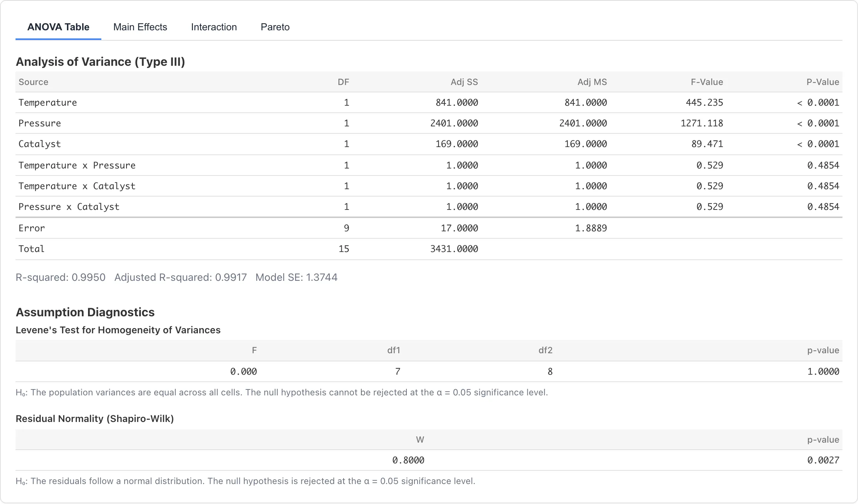Click the Temperature x Catalyst row
858x504 pixels.
coord(77,186)
